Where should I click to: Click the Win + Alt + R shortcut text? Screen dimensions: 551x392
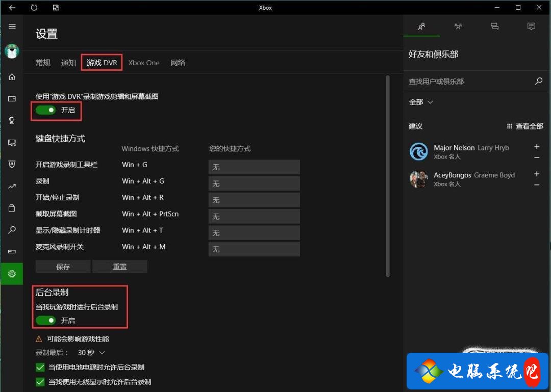[x=143, y=197]
